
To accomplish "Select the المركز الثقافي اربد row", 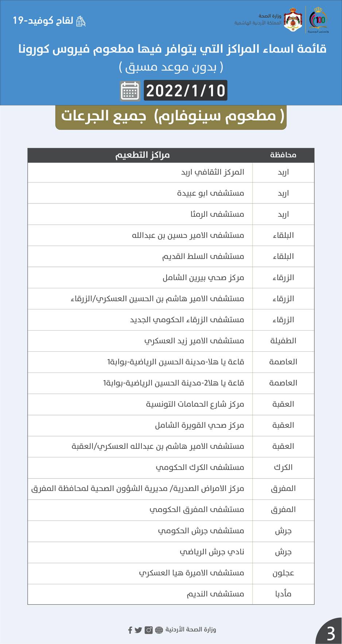I will tap(213, 172).
